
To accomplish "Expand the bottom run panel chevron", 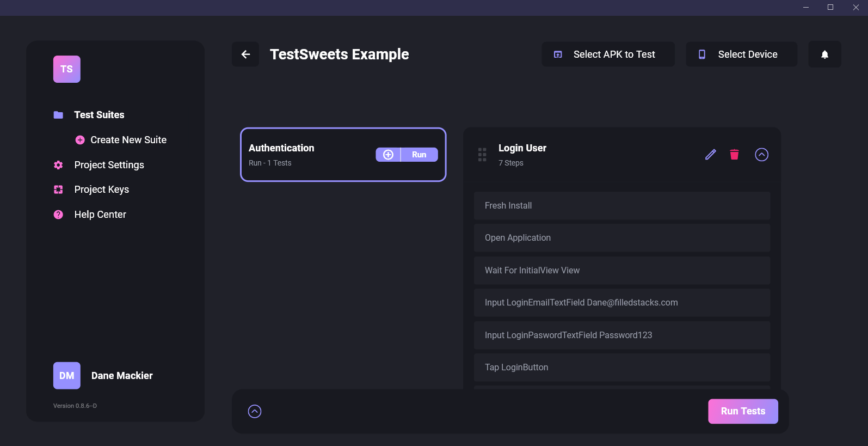I will click(x=255, y=411).
